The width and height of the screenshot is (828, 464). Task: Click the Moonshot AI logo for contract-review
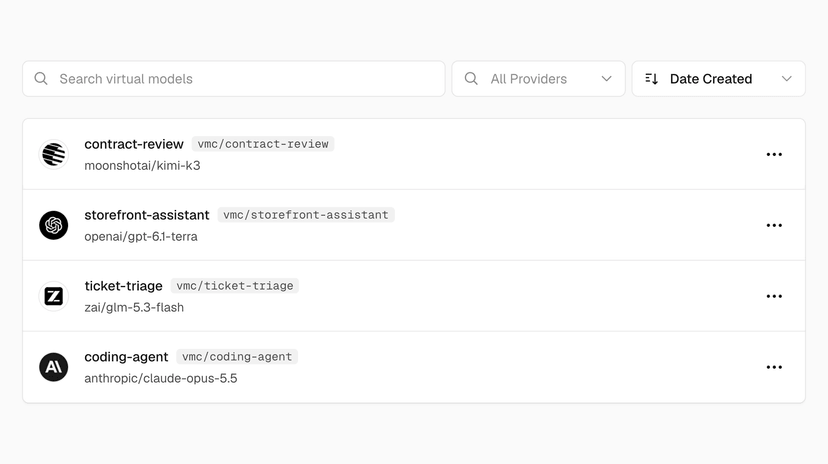pos(53,154)
